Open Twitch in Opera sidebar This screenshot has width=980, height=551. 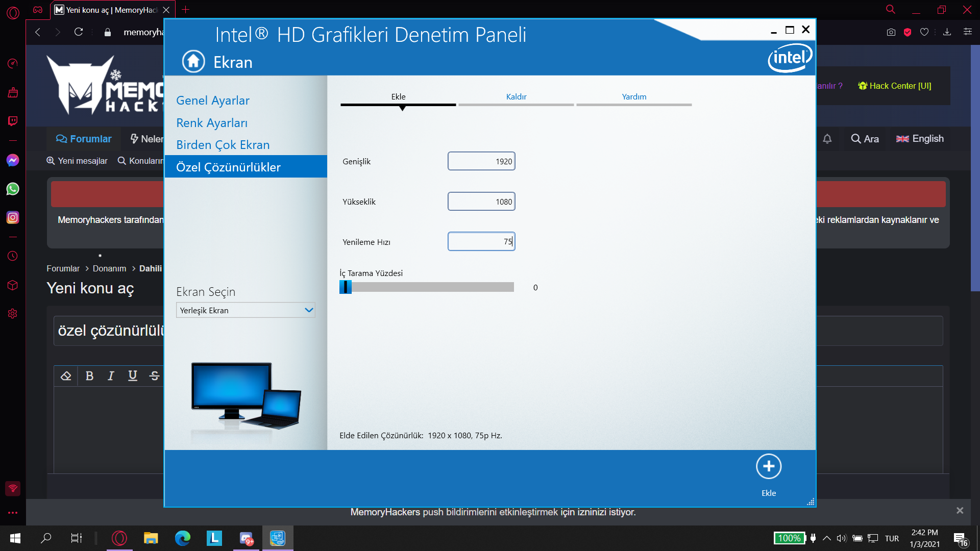[x=13, y=121]
